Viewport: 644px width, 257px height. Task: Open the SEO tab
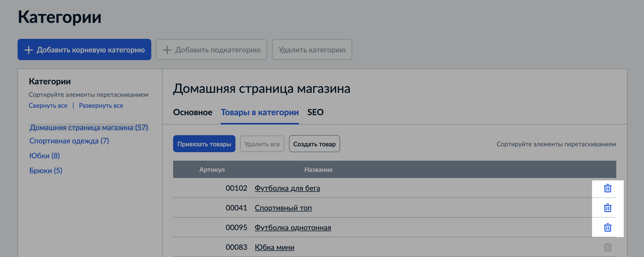(x=315, y=112)
